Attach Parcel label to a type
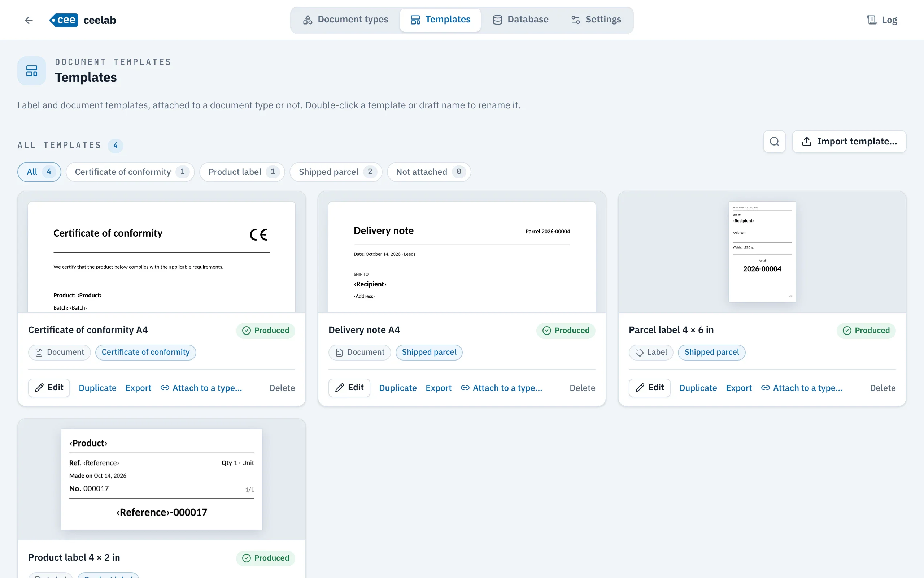The height and width of the screenshot is (578, 924). (802, 388)
